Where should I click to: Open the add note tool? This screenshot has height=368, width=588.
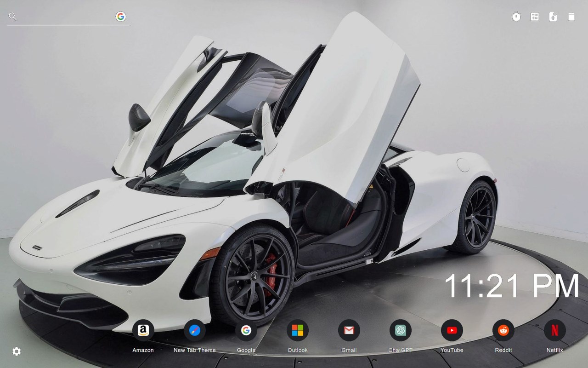pos(553,17)
